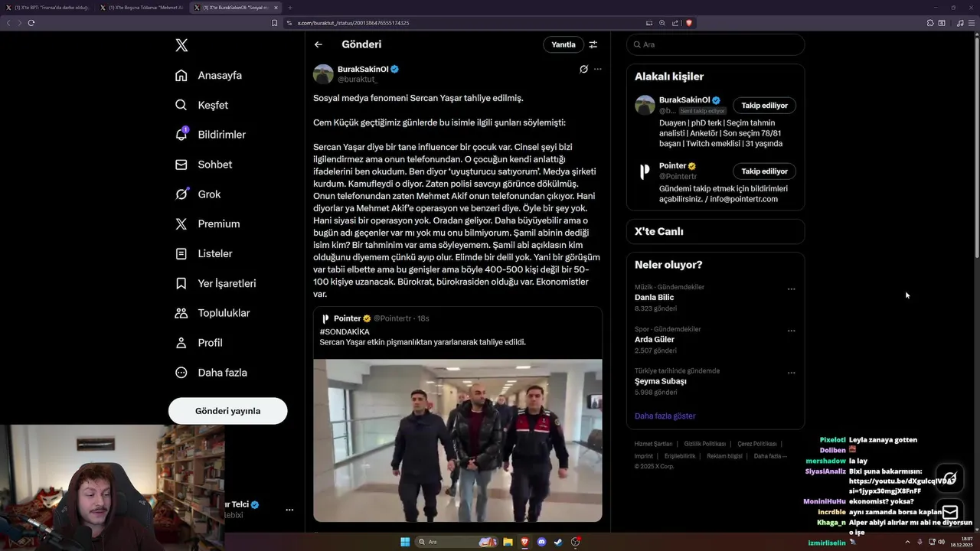Open reply sorting filter icon

[593, 44]
